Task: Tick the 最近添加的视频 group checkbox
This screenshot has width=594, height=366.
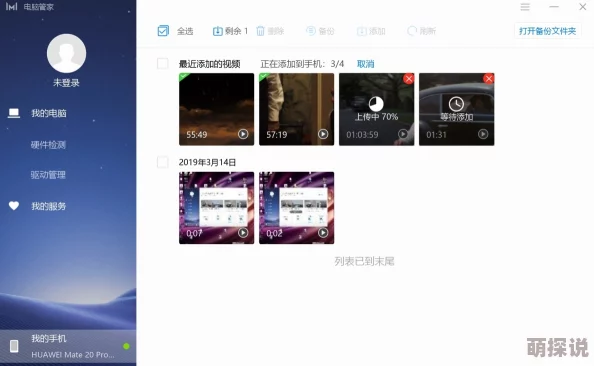Action: pos(163,63)
